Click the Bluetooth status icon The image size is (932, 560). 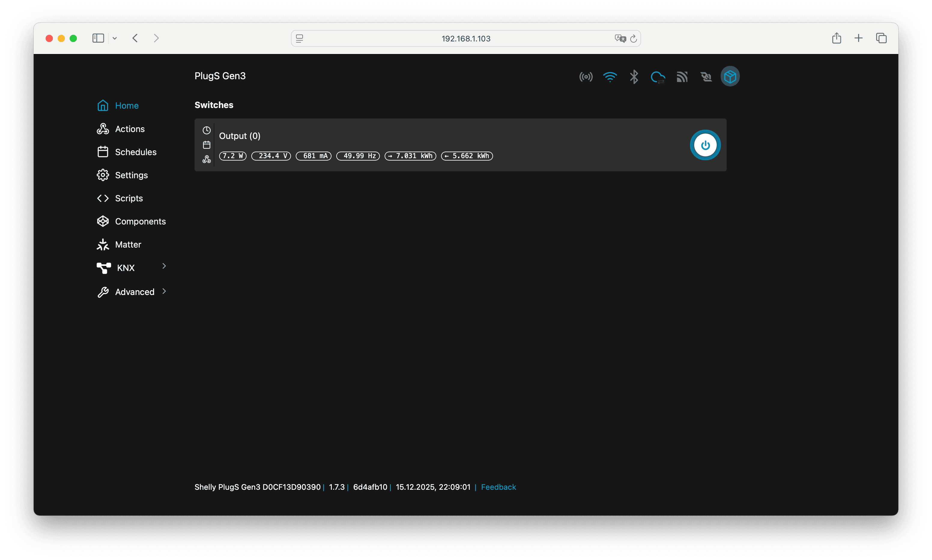tap(634, 77)
